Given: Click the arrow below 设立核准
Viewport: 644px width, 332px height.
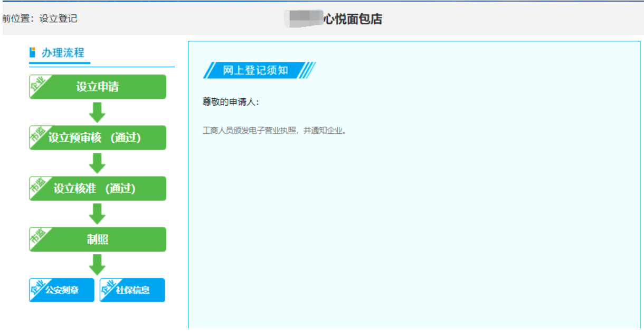Looking at the screenshot, I should [x=98, y=213].
